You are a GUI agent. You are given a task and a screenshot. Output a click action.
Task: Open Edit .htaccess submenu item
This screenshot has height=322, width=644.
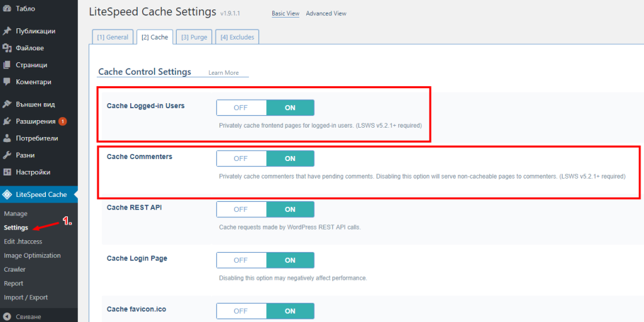coord(23,241)
